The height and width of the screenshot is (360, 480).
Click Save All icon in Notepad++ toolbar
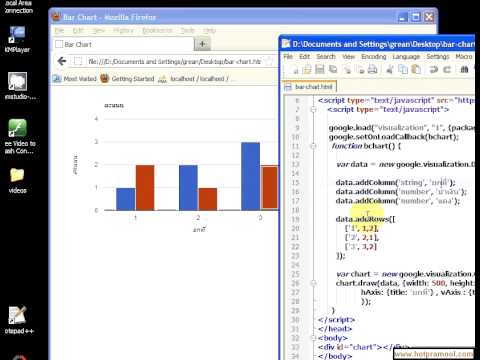(333, 69)
